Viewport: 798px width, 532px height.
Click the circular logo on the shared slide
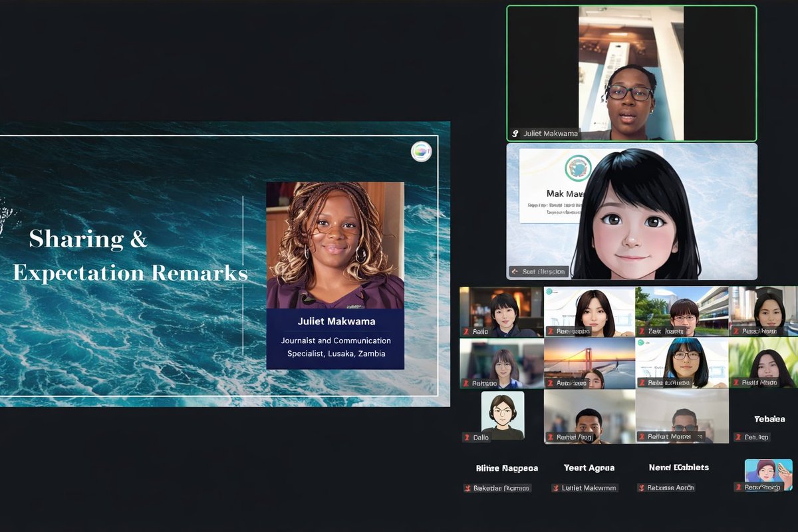(x=421, y=152)
